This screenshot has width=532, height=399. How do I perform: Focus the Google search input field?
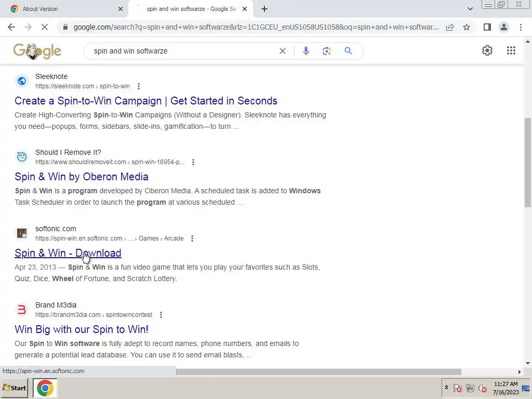pos(183,51)
